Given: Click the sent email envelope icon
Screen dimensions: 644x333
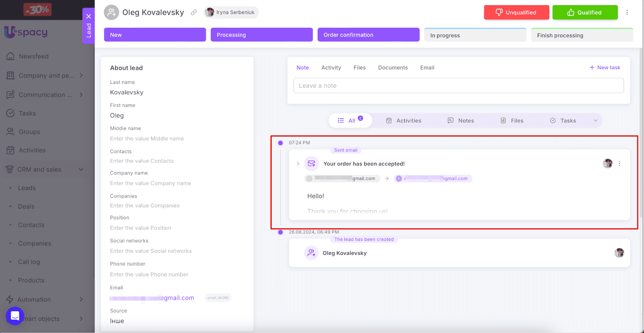Looking at the screenshot, I should pos(311,163).
